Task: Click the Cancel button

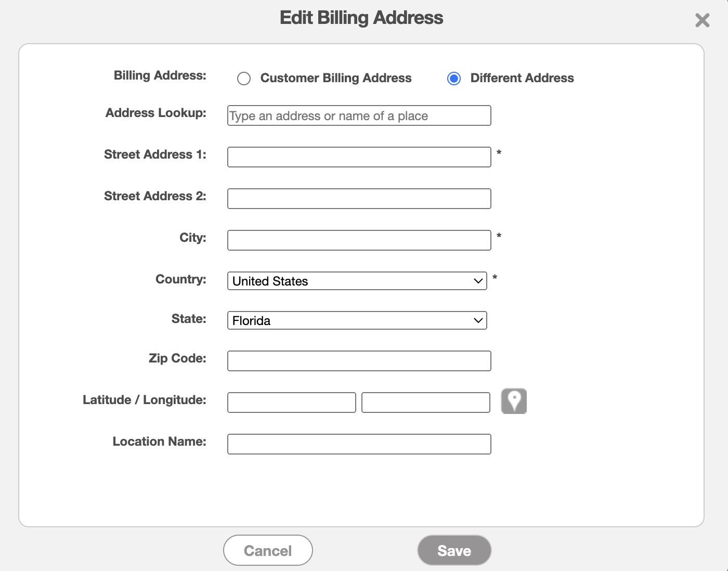Action: (268, 550)
